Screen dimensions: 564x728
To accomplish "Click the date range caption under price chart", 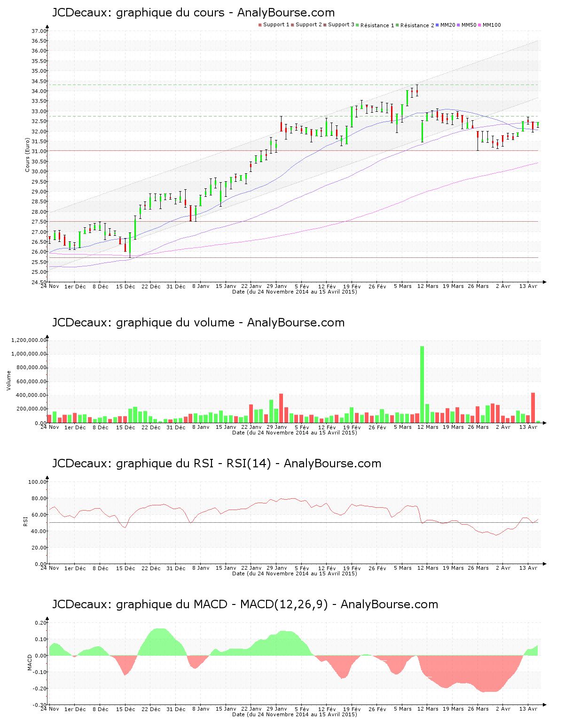I will click(x=295, y=292).
